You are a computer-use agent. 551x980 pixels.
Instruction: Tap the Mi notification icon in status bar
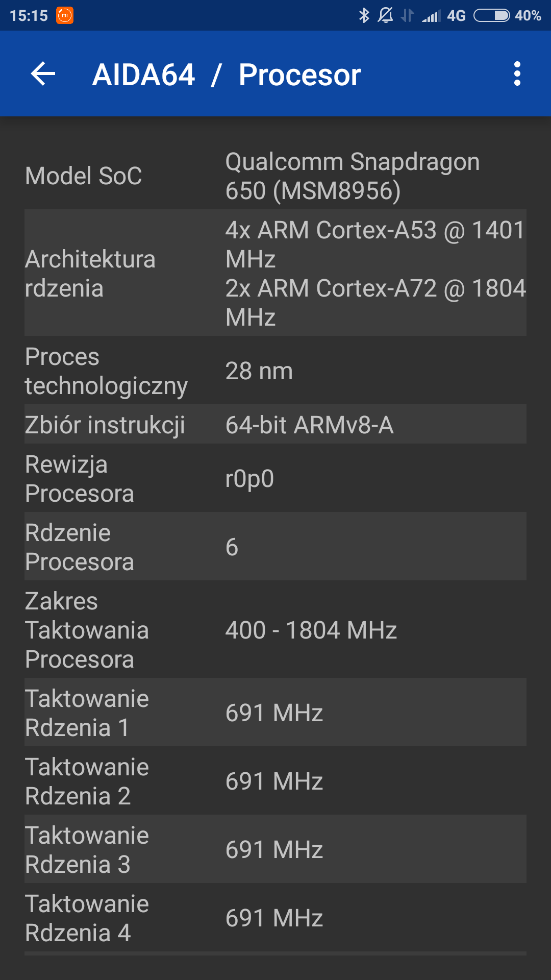click(x=65, y=15)
